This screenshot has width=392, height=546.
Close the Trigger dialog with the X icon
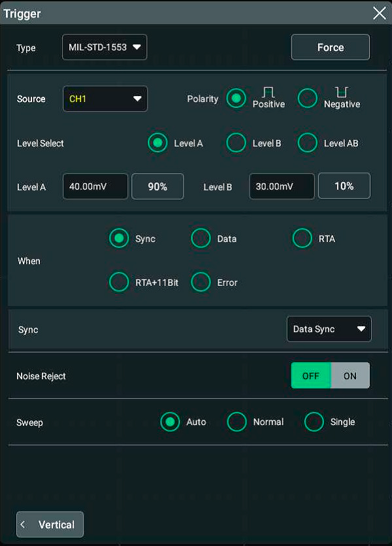point(379,13)
